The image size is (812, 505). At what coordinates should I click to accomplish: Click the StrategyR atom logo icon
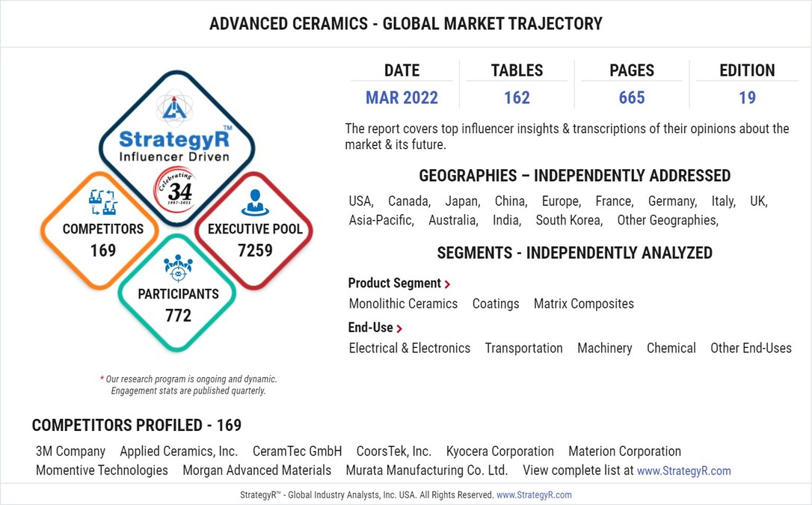pos(174,108)
